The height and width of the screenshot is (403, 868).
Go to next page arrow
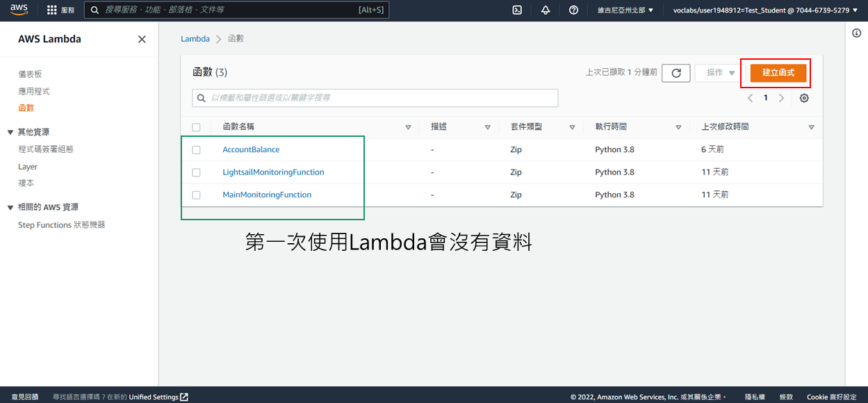coord(781,98)
